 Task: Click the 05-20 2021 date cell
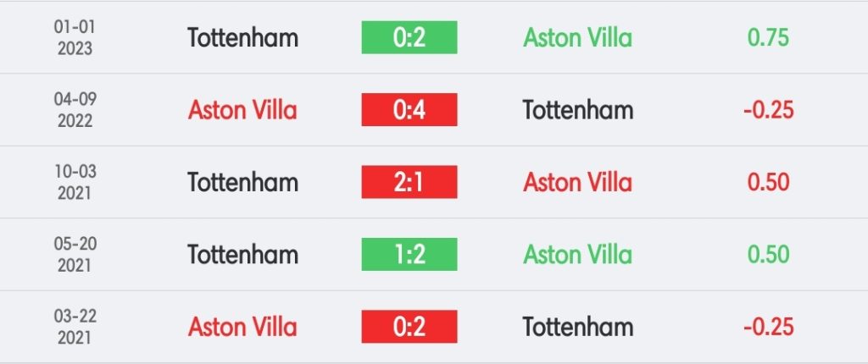75,254
